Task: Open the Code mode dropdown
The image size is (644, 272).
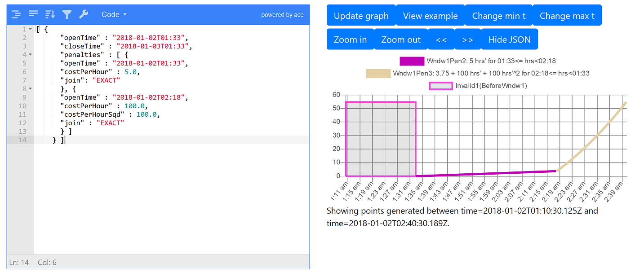Action: point(114,14)
